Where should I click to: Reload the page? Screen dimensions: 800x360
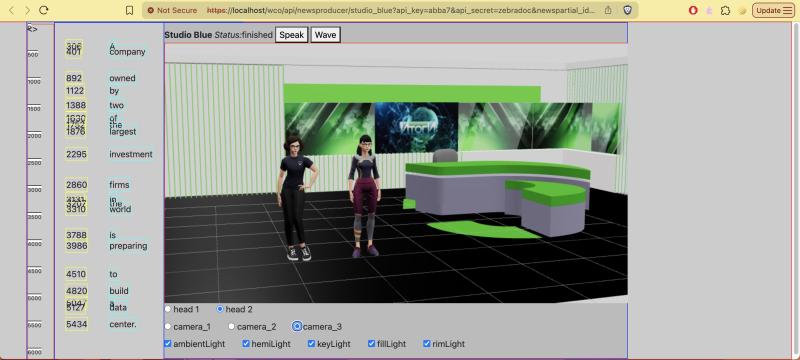pos(44,10)
